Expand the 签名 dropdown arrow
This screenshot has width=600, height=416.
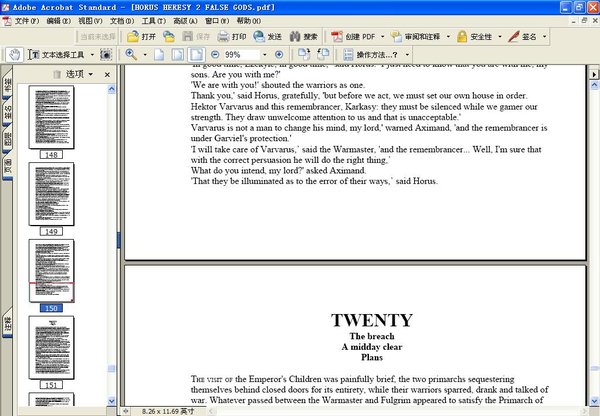pyautogui.click(x=544, y=37)
